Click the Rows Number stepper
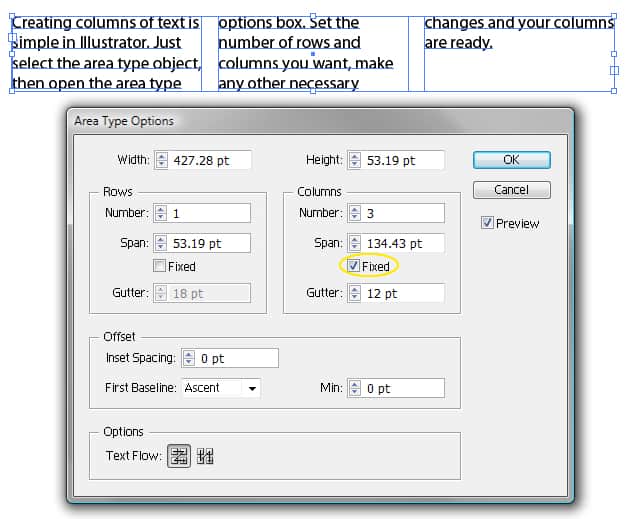Screen dimensions: 631x519 coord(160,213)
